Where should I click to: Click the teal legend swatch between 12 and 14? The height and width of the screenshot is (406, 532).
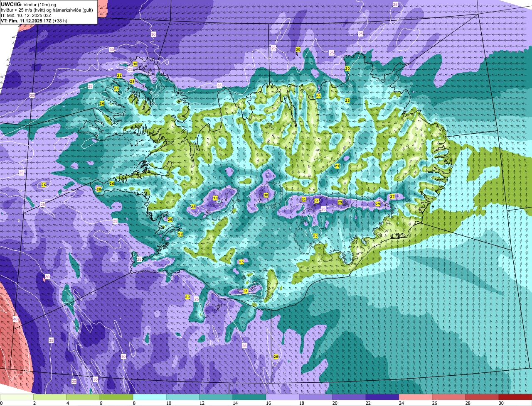click(x=216, y=397)
